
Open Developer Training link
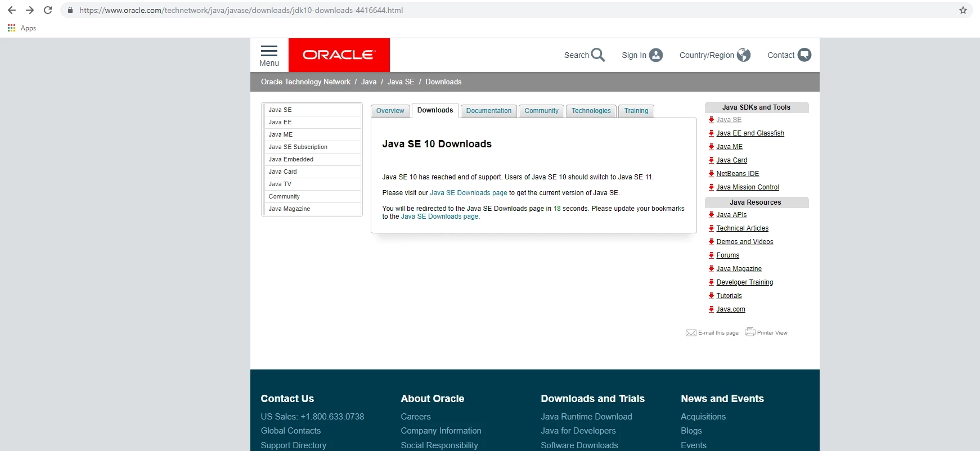(x=744, y=282)
